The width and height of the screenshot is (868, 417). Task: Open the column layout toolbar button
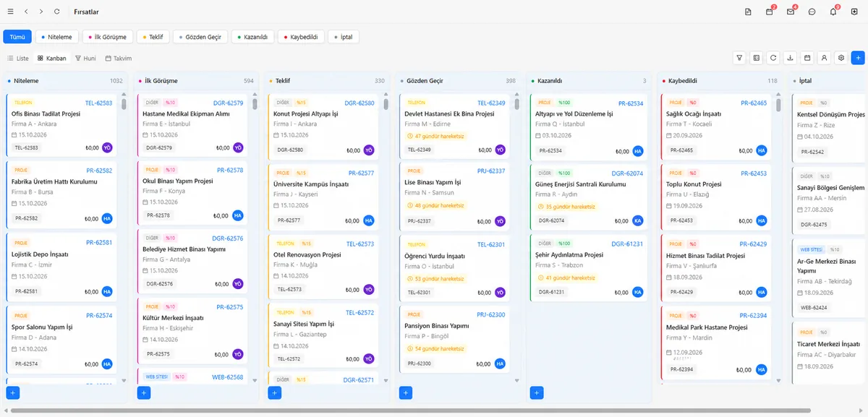[x=756, y=58]
